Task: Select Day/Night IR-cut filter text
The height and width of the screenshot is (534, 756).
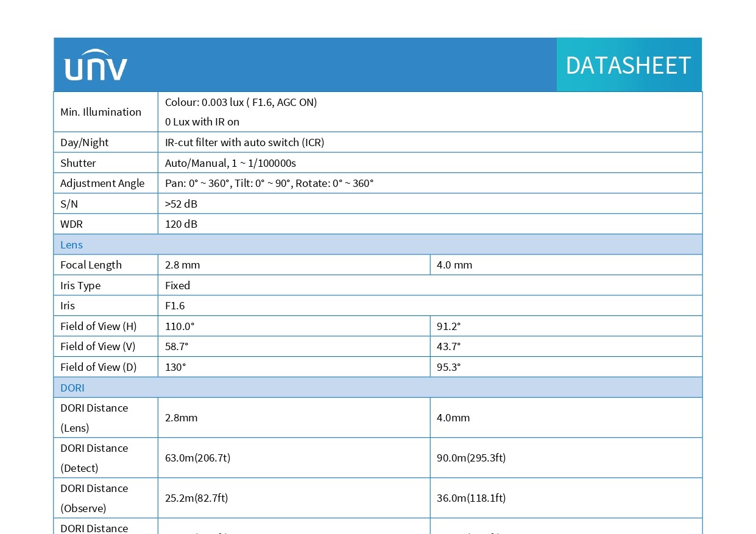Action: 244,142
